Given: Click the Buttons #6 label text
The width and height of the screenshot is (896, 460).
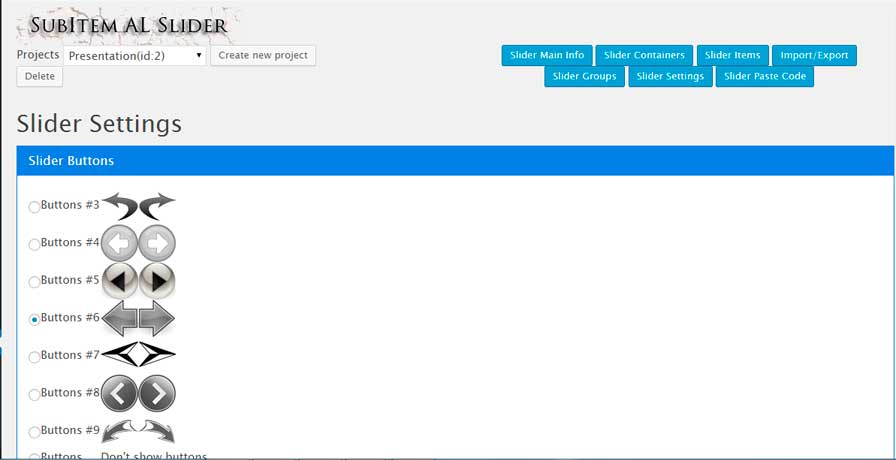Looking at the screenshot, I should [x=70, y=318].
